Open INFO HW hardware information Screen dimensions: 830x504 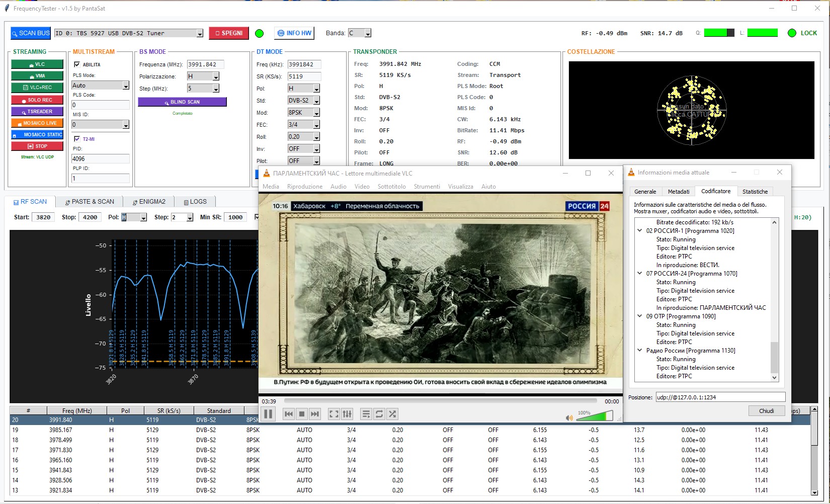point(294,33)
